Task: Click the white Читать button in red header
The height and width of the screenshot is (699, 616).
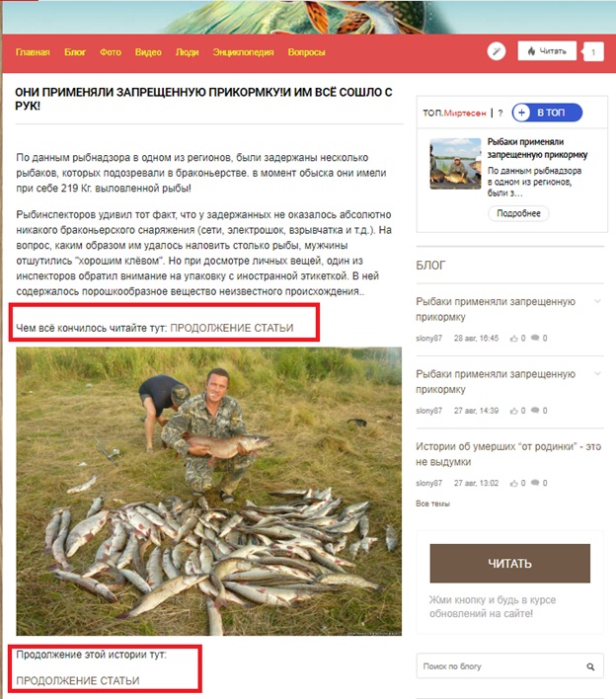Action: 547,50
